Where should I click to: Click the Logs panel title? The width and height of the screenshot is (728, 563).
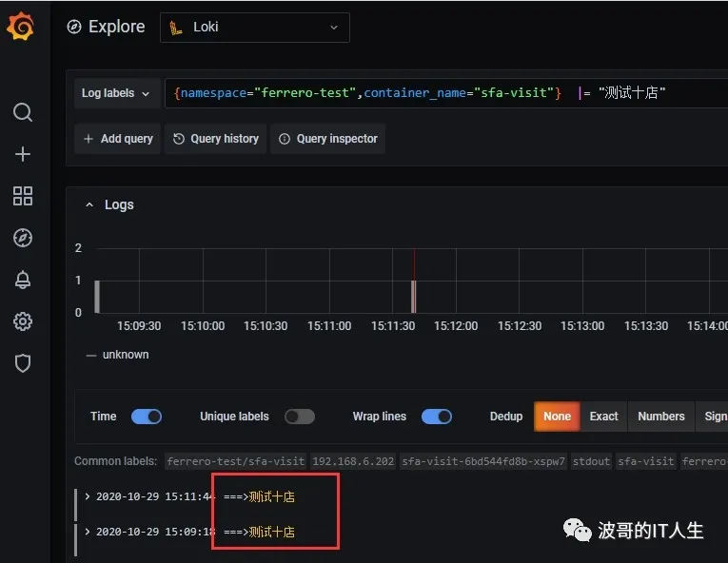[119, 205]
